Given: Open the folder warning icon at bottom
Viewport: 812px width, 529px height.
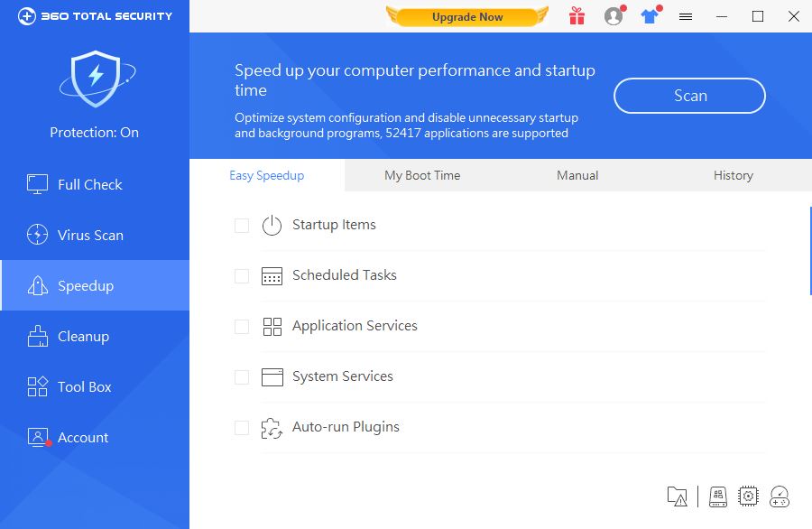Looking at the screenshot, I should [x=678, y=497].
